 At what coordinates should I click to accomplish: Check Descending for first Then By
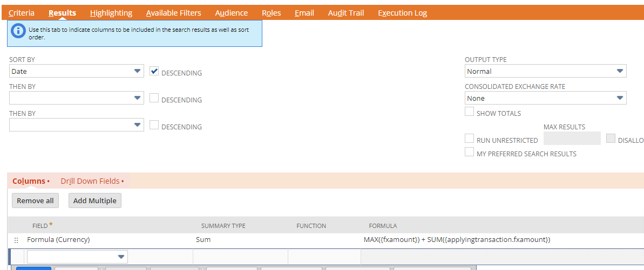(154, 98)
